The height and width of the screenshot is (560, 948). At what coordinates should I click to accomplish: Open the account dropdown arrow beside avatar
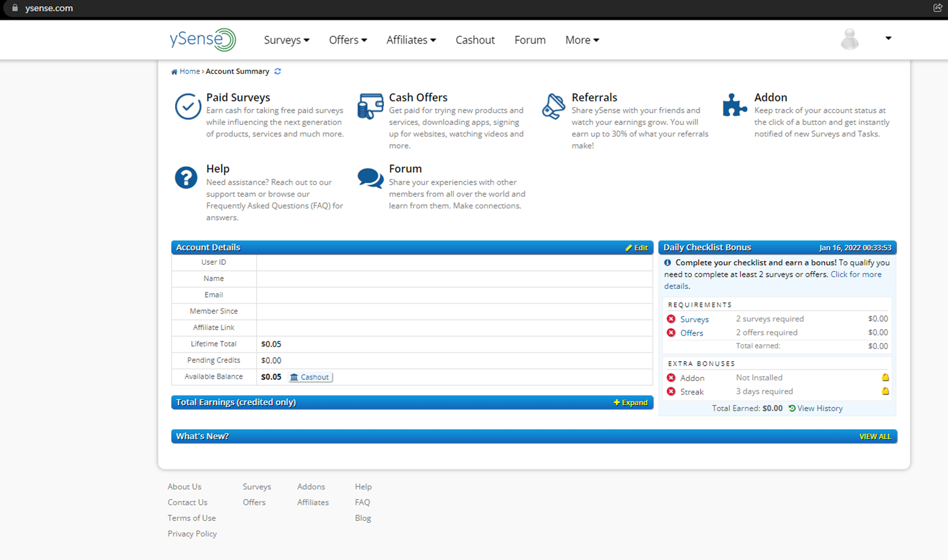888,38
